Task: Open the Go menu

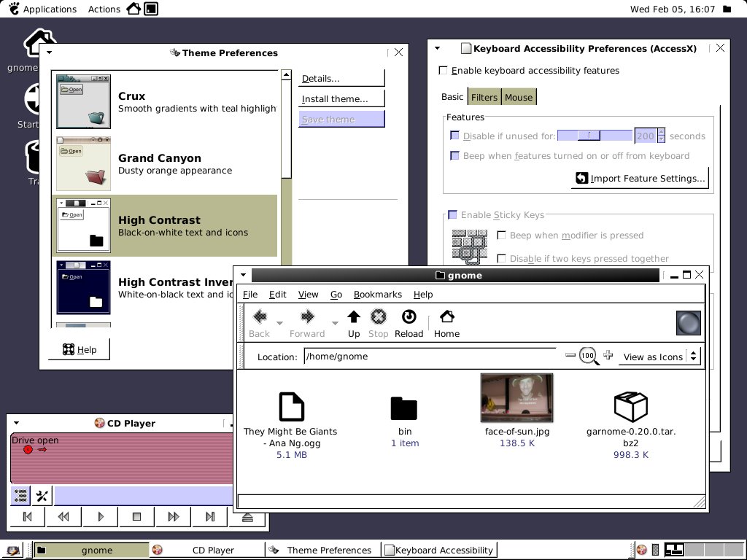Action: (336, 295)
